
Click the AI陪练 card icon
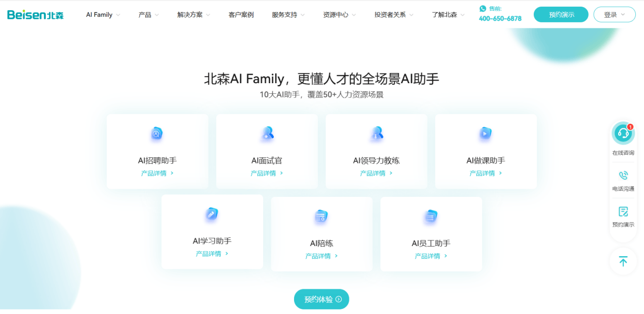[x=321, y=217]
